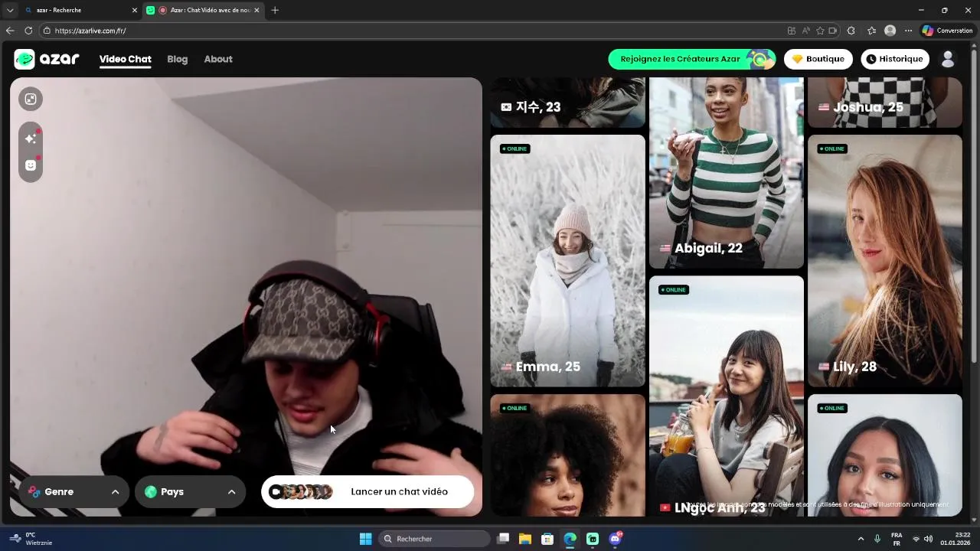
Task: Reload the current page
Action: point(28,31)
